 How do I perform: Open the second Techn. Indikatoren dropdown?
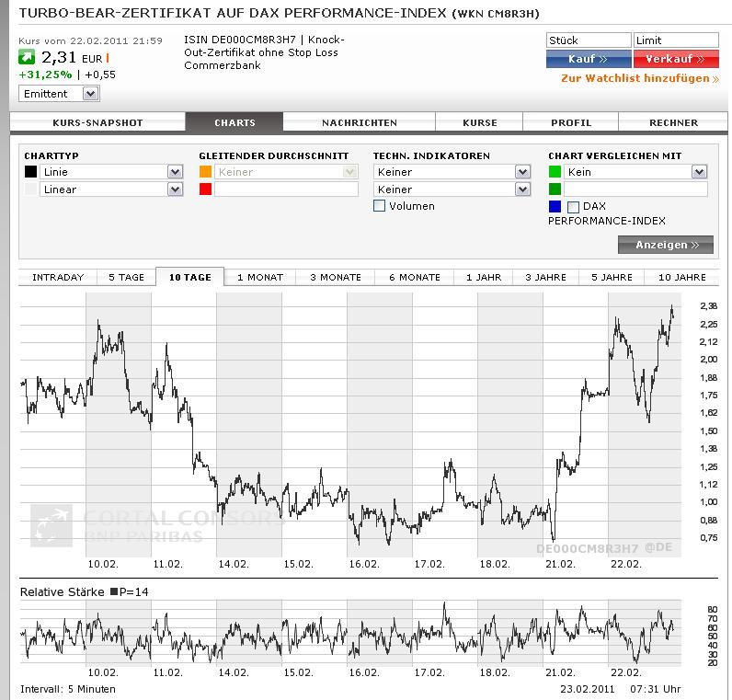point(452,189)
